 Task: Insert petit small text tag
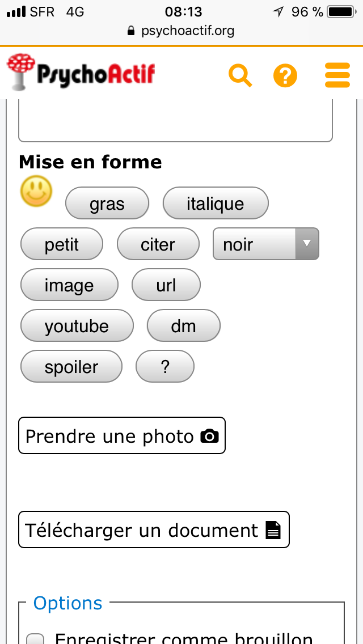(x=62, y=244)
